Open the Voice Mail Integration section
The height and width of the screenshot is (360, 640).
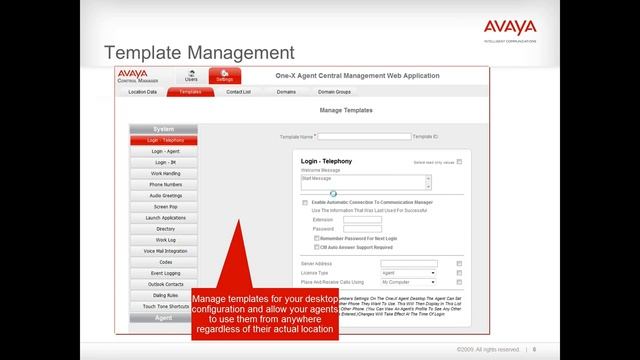164,251
